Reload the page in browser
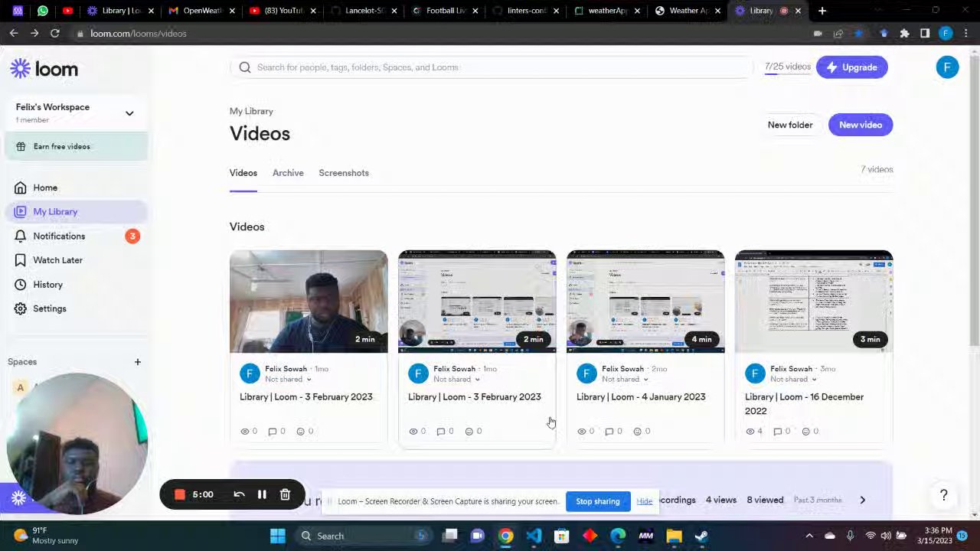This screenshot has width=980, height=551. 55,34
